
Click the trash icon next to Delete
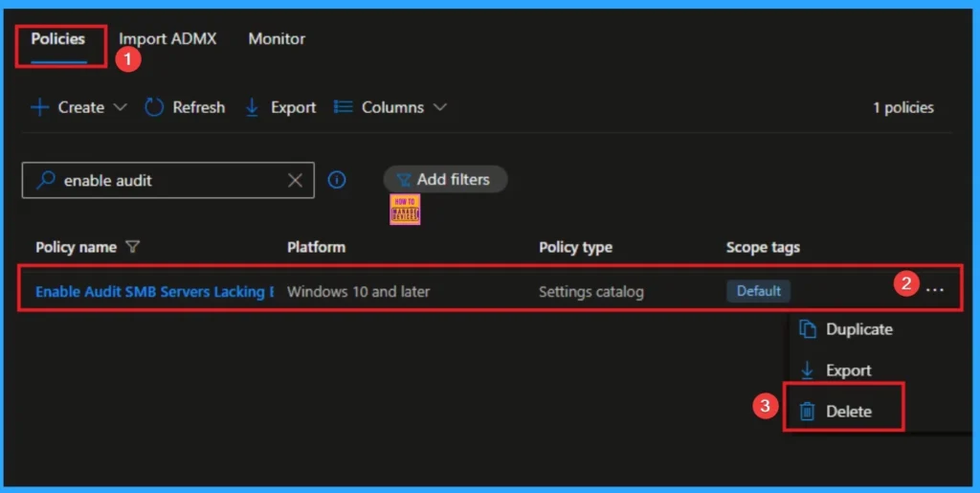(x=807, y=412)
